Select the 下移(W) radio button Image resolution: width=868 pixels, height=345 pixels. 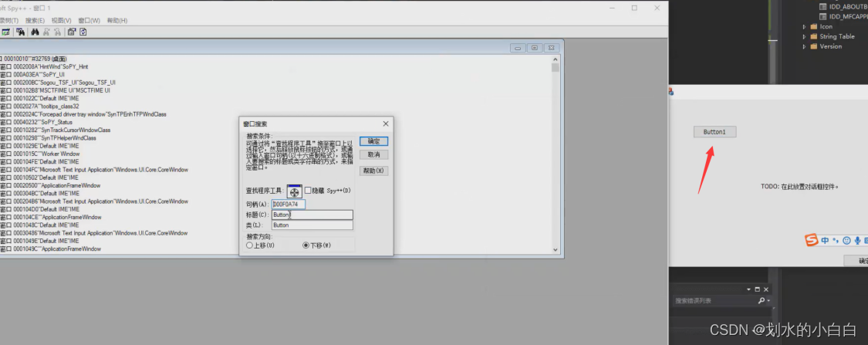coord(306,245)
